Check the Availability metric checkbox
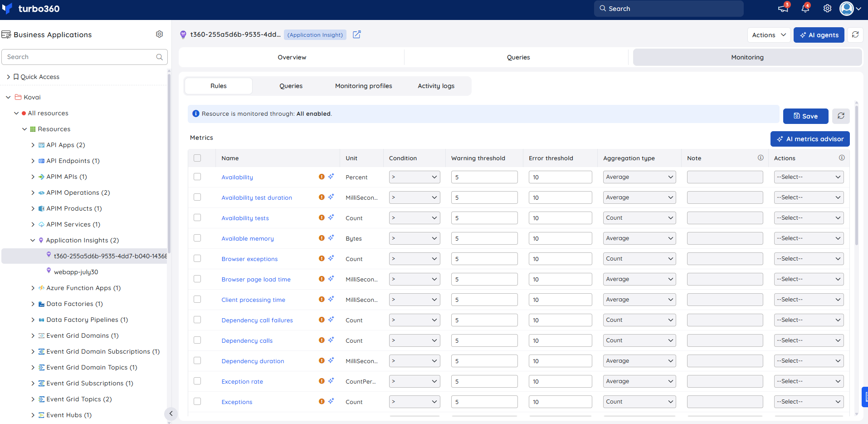Viewport: 868px width, 424px height. (197, 177)
